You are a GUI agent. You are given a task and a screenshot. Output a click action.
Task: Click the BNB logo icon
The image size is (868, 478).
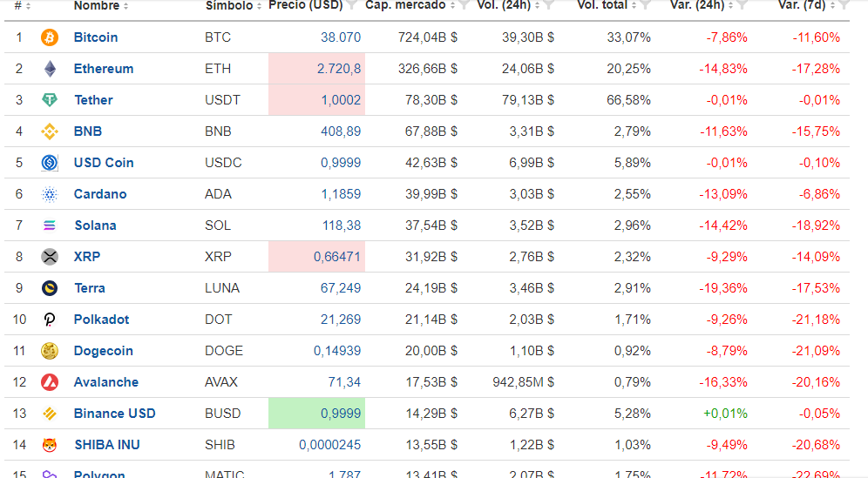(50, 131)
